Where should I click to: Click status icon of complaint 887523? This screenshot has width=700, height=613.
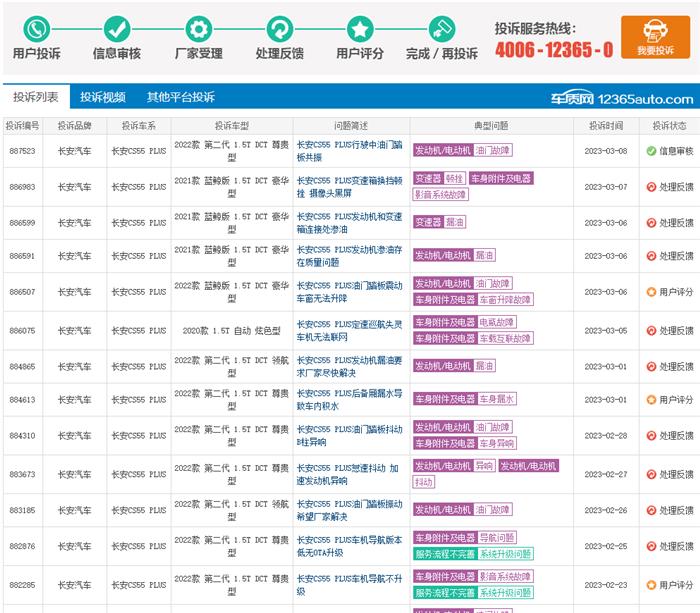coord(651,151)
